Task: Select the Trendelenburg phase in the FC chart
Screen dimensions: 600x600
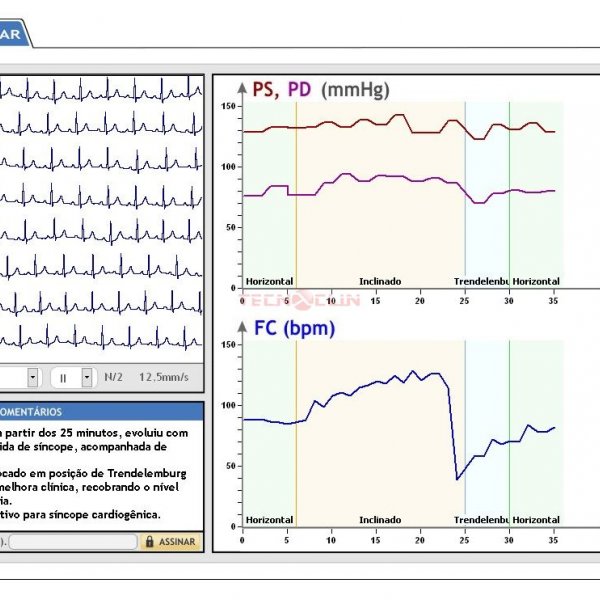Action: [x=482, y=520]
